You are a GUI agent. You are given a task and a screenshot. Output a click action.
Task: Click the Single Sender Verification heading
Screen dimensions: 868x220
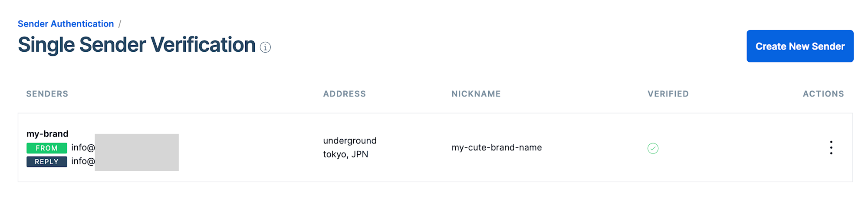tap(137, 45)
